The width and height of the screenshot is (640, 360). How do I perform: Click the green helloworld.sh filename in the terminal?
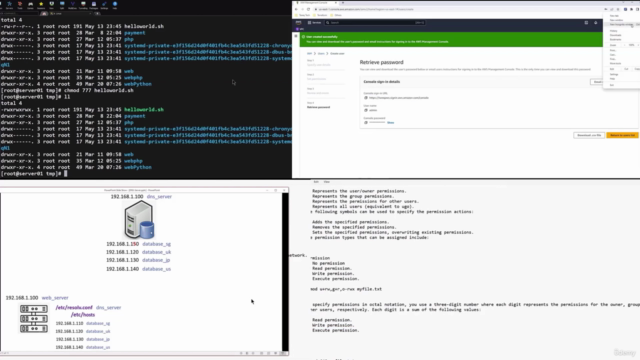pos(144,109)
